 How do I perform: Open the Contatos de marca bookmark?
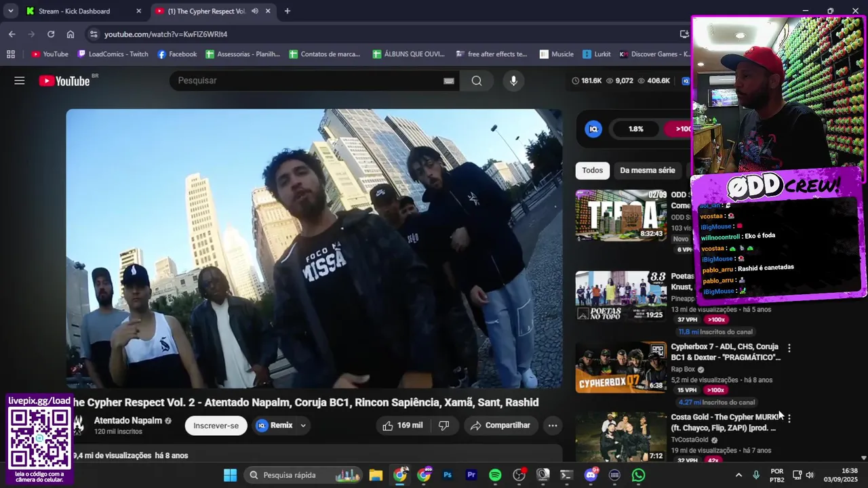[x=325, y=54]
